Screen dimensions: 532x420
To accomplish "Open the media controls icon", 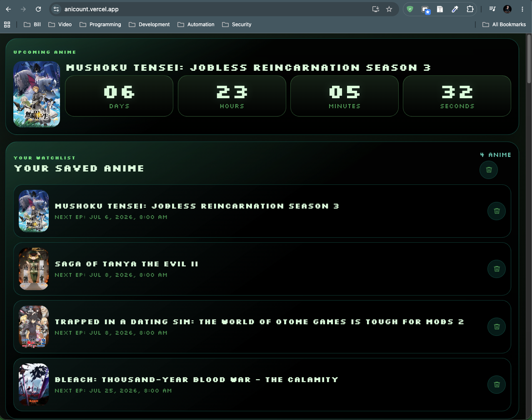I will coord(492,9).
